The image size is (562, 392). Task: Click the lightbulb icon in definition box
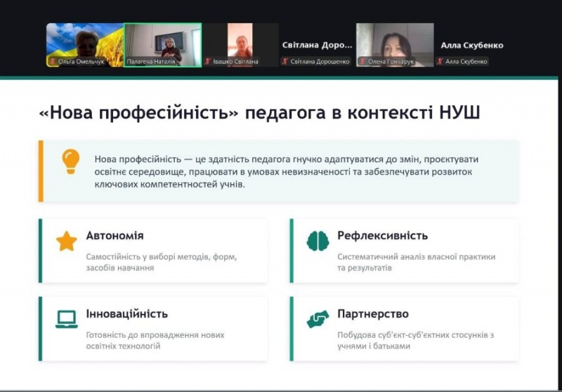(x=71, y=161)
